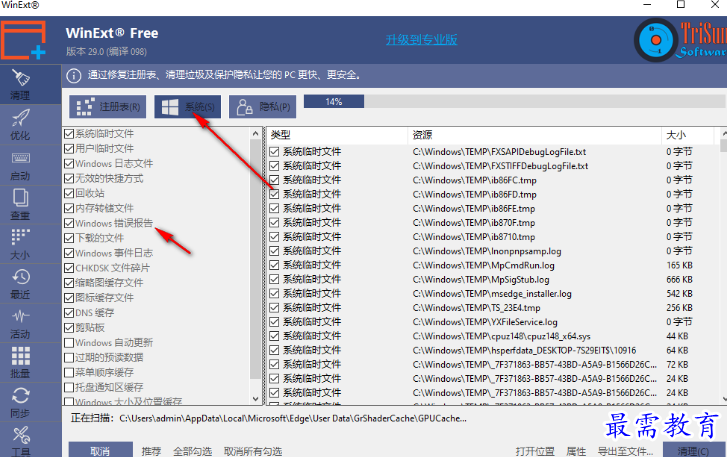Uncheck 内存转储文件 category
The height and width of the screenshot is (457, 727).
pyautogui.click(x=69, y=208)
